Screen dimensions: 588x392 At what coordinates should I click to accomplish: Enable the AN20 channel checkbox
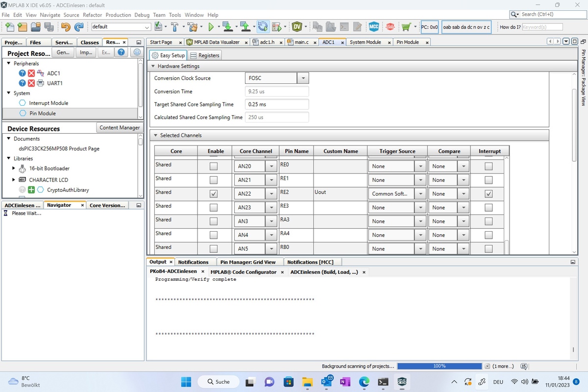pyautogui.click(x=213, y=167)
